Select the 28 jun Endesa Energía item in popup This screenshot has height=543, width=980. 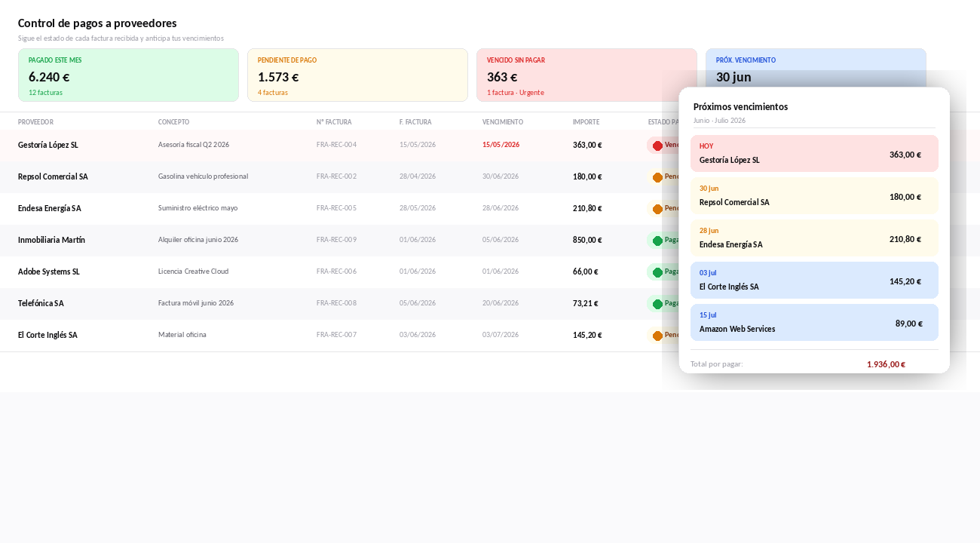pyautogui.click(x=814, y=238)
